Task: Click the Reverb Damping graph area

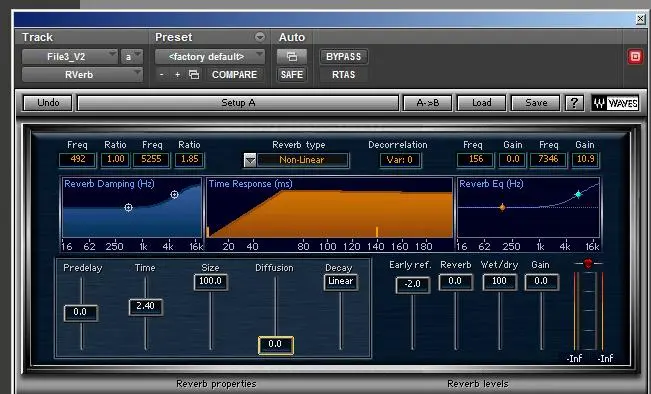Action: (x=132, y=208)
